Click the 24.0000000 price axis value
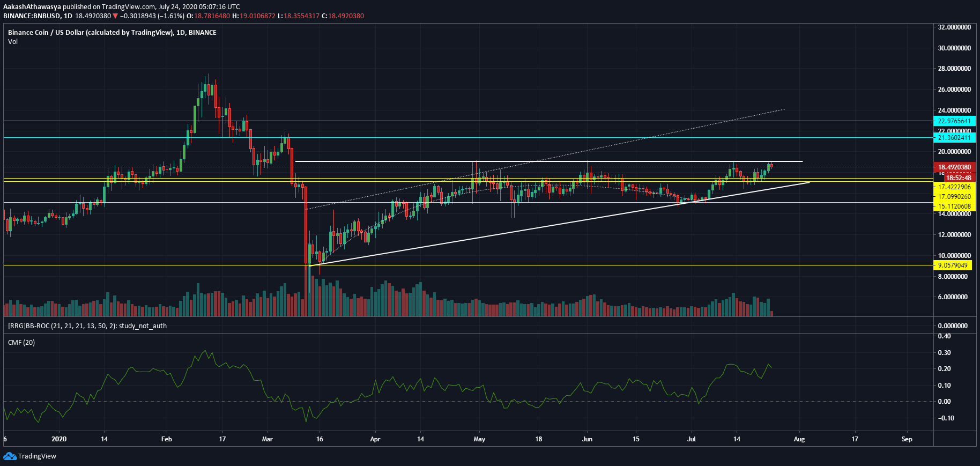This screenshot has height=466, width=980. [x=954, y=110]
